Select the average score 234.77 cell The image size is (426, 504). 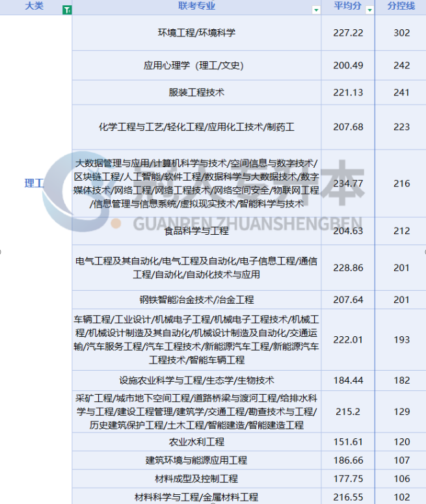click(348, 183)
